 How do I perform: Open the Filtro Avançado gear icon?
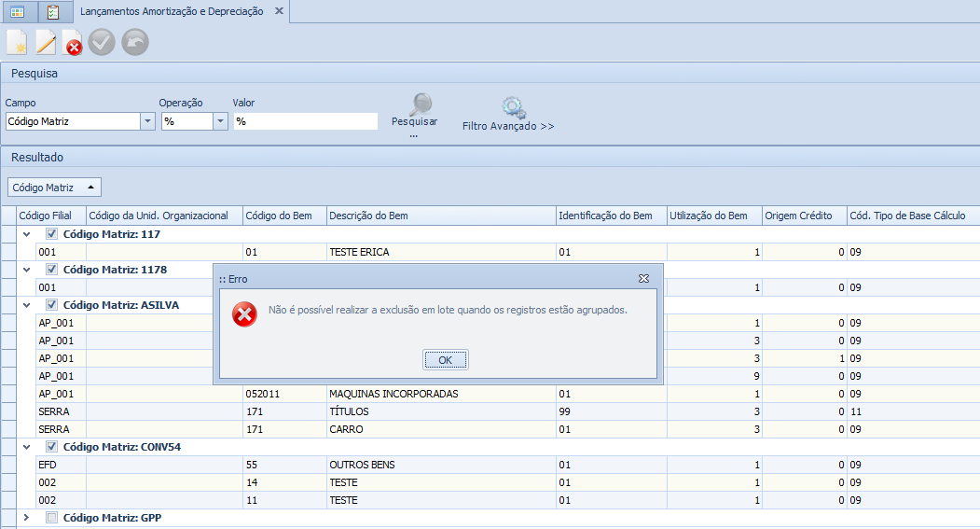click(x=513, y=107)
